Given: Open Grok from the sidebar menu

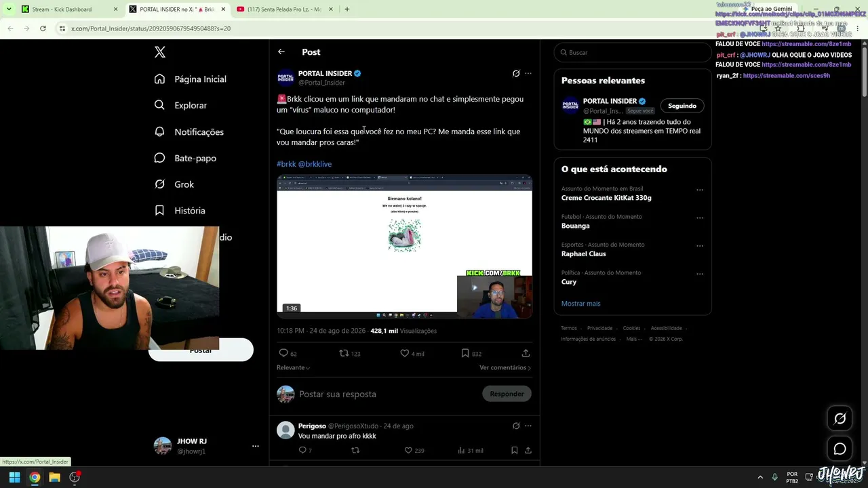Looking at the screenshot, I should [174, 184].
